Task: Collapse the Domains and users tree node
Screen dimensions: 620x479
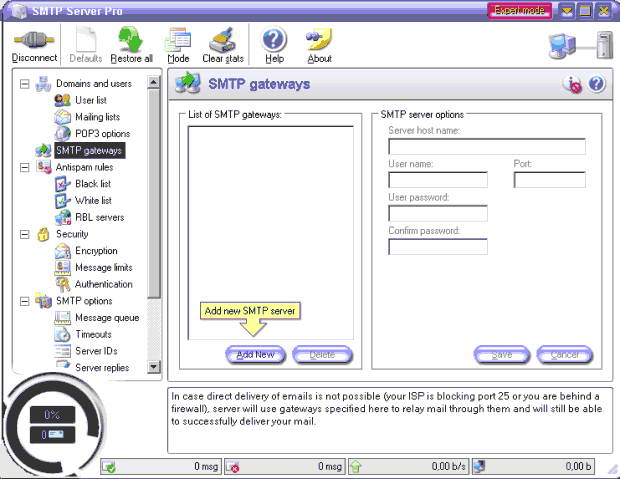Action: [x=25, y=84]
